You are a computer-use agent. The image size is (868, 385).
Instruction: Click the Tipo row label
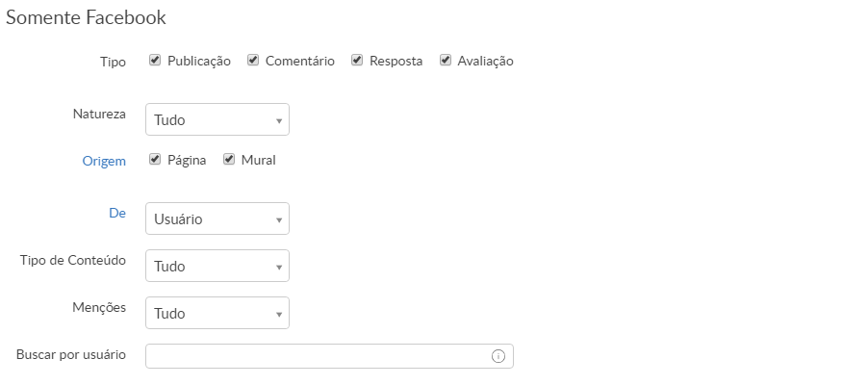pos(113,62)
